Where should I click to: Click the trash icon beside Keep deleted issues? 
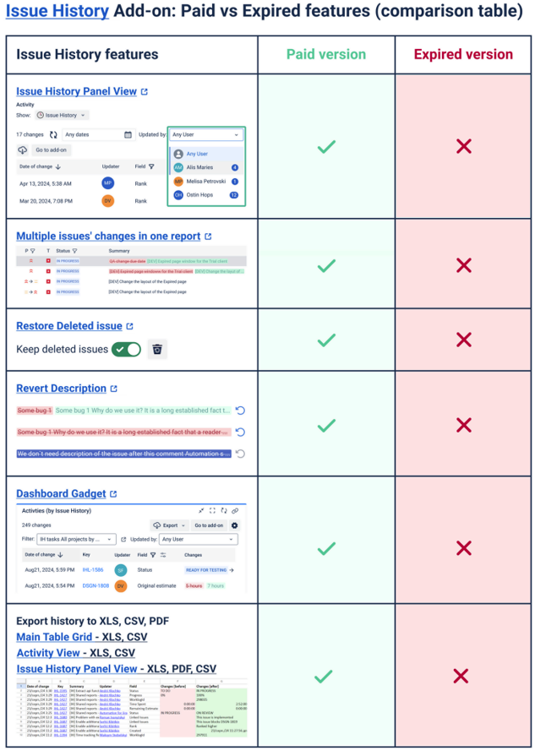pos(156,349)
